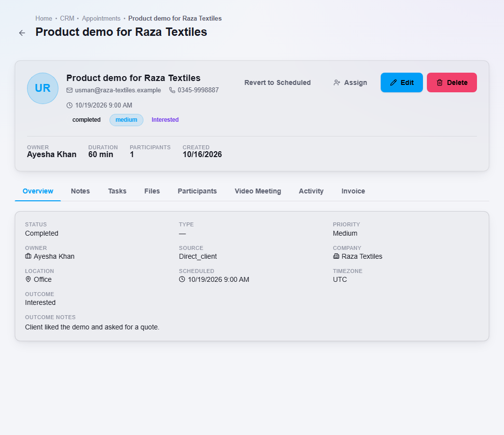Click Revert to Scheduled
504x435 pixels.
coord(278,82)
